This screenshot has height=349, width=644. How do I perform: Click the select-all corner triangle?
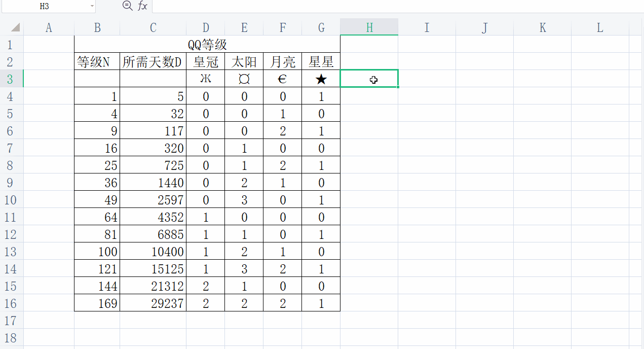[x=15, y=27]
